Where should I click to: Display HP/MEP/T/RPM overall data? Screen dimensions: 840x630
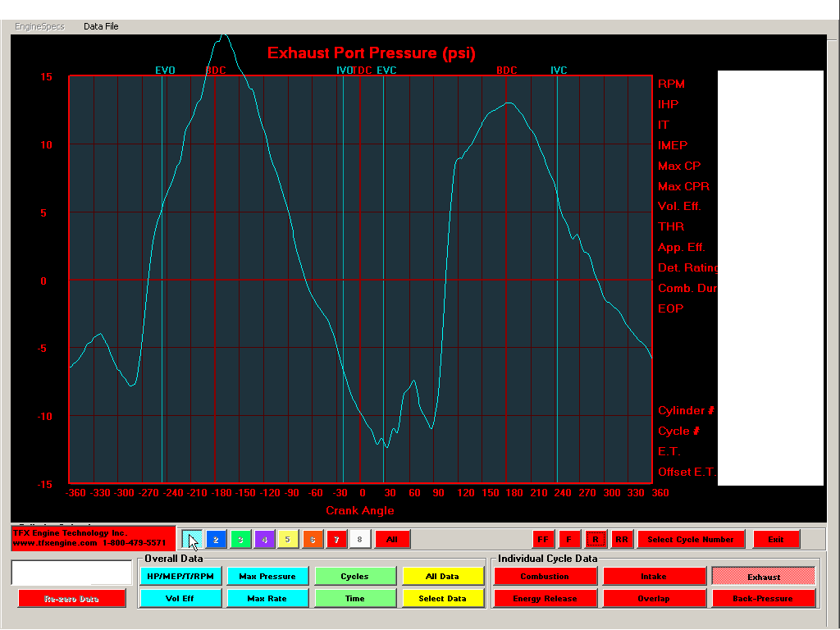pyautogui.click(x=180, y=576)
